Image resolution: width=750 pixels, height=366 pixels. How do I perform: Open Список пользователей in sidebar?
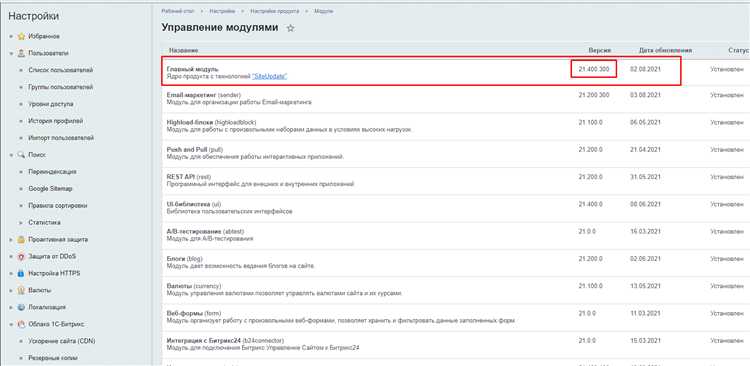pos(61,70)
